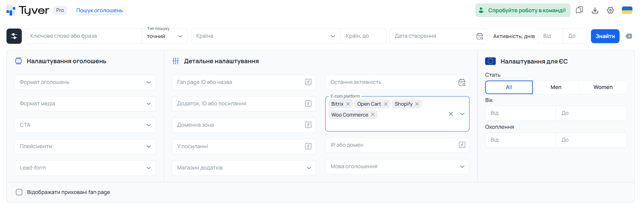Open calendar icon in Дата створення field
The width and height of the screenshot is (644, 212).
[480, 36]
